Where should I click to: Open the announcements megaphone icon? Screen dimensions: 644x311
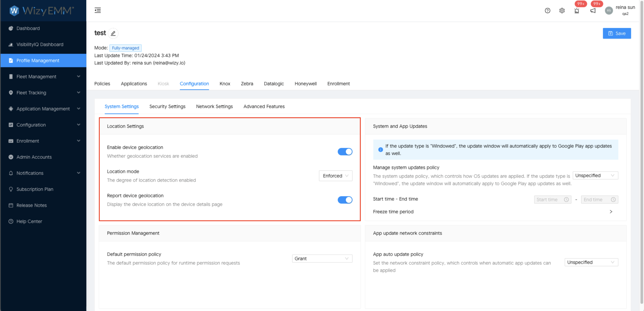(x=593, y=11)
